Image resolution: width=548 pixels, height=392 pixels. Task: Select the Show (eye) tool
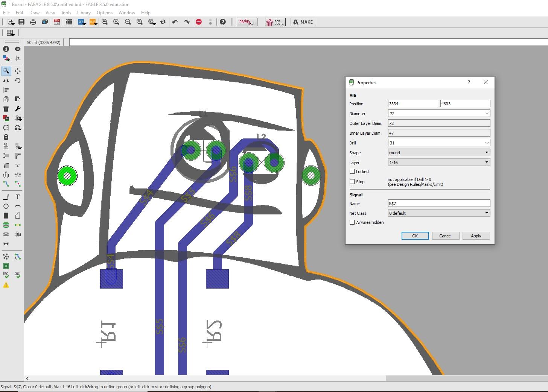coord(17,49)
